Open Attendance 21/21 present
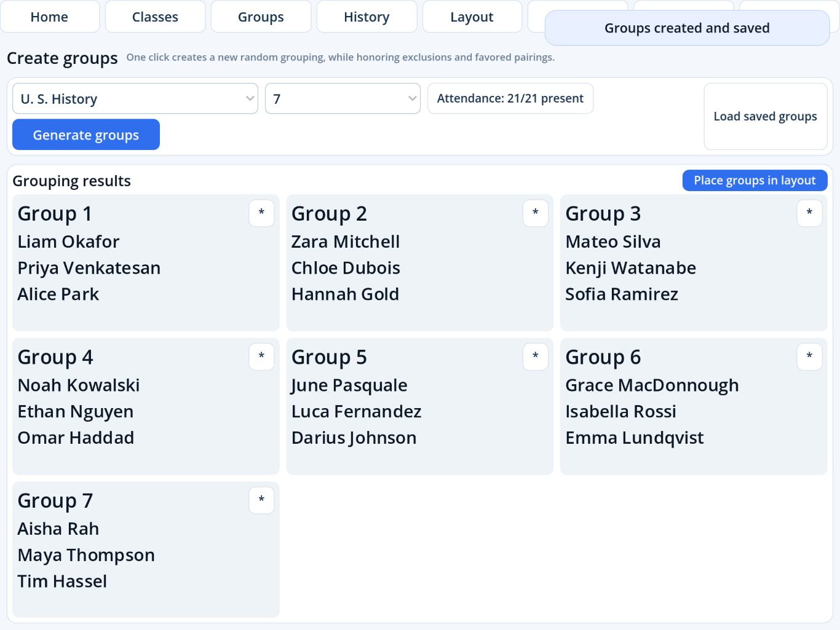This screenshot has width=840, height=630. click(x=510, y=98)
